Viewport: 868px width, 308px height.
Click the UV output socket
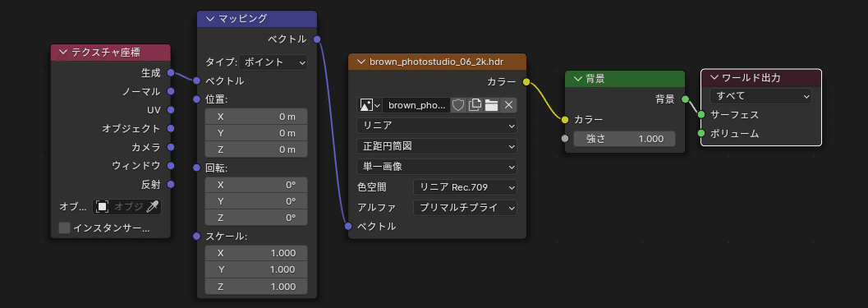tap(171, 110)
